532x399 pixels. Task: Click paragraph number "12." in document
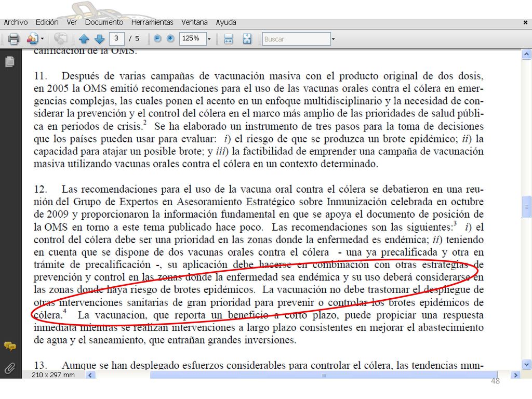point(40,189)
